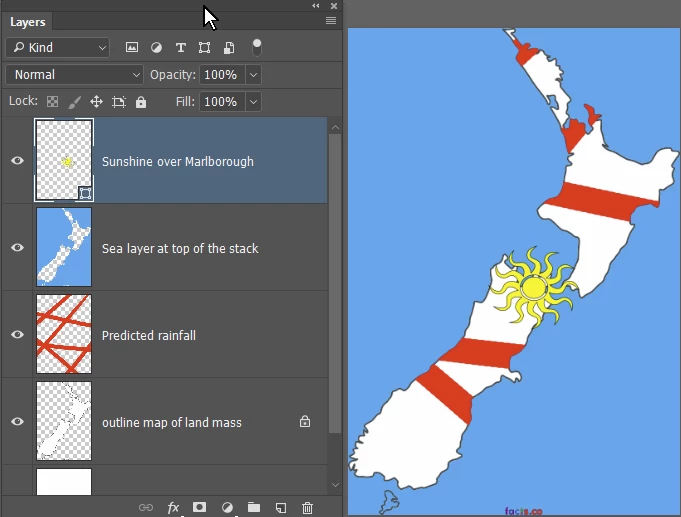Open layer style fx menu
The width and height of the screenshot is (681, 517).
click(173, 507)
